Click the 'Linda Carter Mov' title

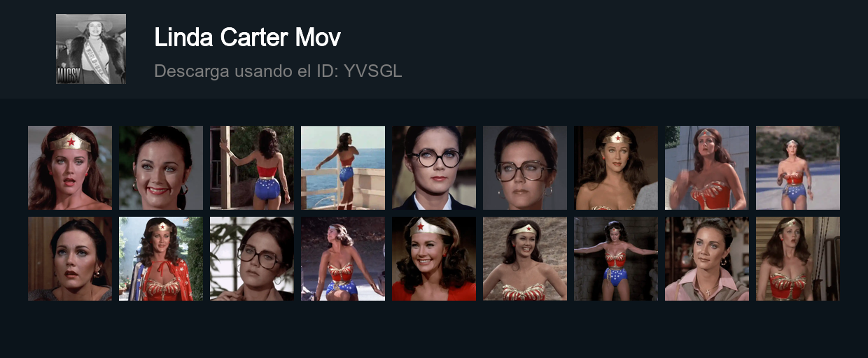click(247, 37)
